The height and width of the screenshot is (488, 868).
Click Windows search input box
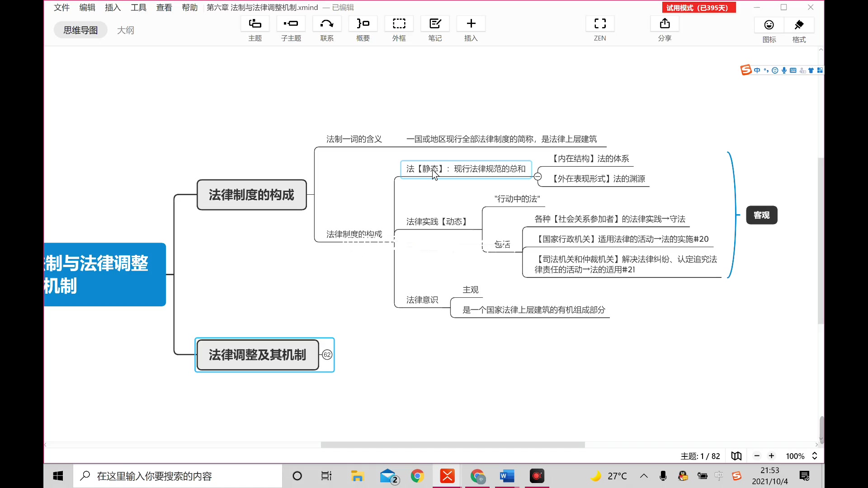[x=178, y=476]
